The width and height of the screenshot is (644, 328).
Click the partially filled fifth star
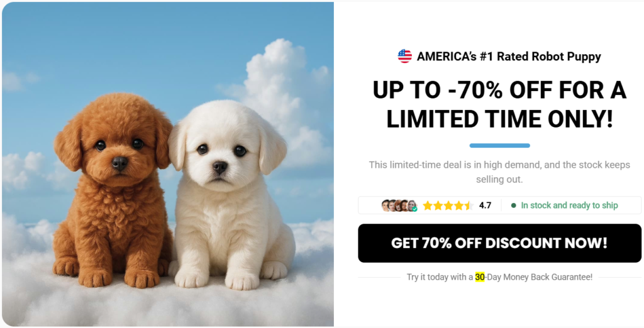pyautogui.click(x=469, y=205)
